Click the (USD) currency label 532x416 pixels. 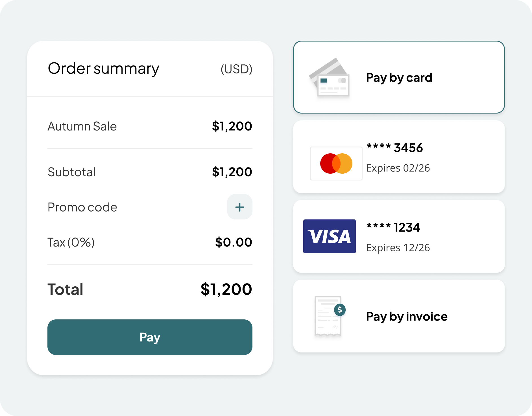coord(236,69)
